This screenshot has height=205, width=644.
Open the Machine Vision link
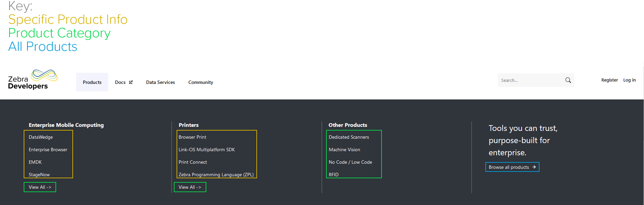tap(344, 150)
